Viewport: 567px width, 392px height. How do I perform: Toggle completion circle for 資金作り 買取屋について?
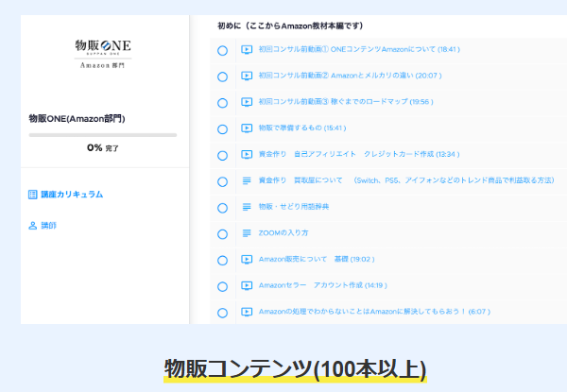[222, 181]
